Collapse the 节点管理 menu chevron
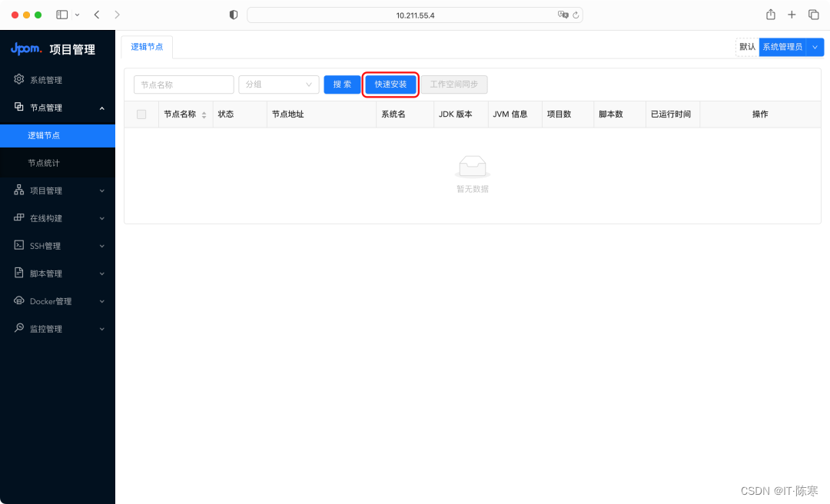This screenshot has height=504, width=830. click(102, 108)
